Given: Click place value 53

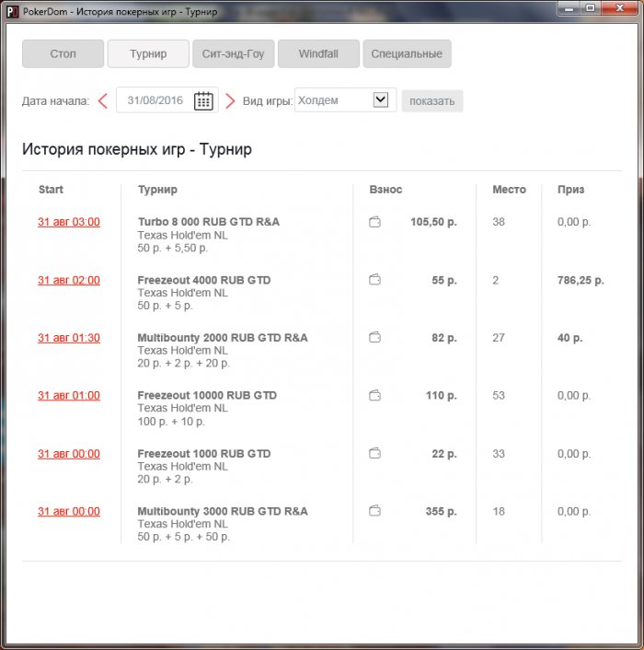Looking at the screenshot, I should 499,395.
